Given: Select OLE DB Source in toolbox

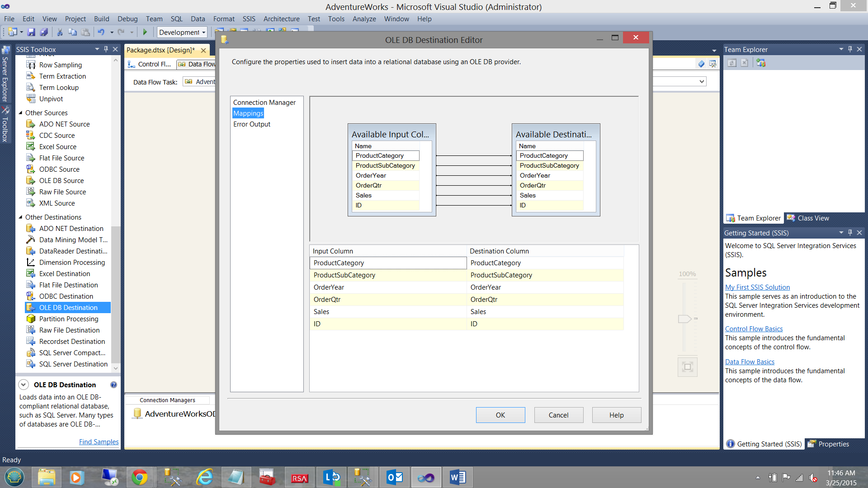Looking at the screenshot, I should [61, 181].
